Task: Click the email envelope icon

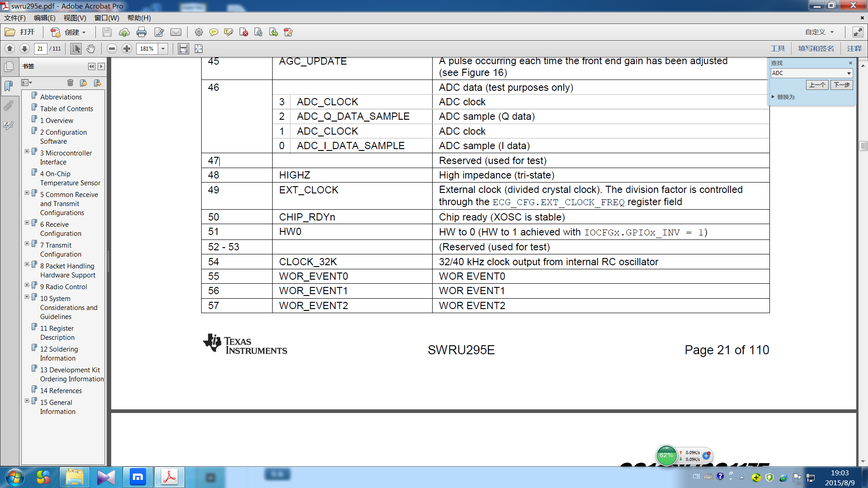Action: [x=176, y=32]
